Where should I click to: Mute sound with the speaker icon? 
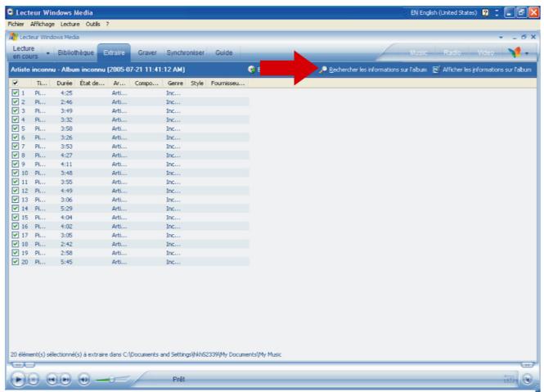[x=84, y=380]
